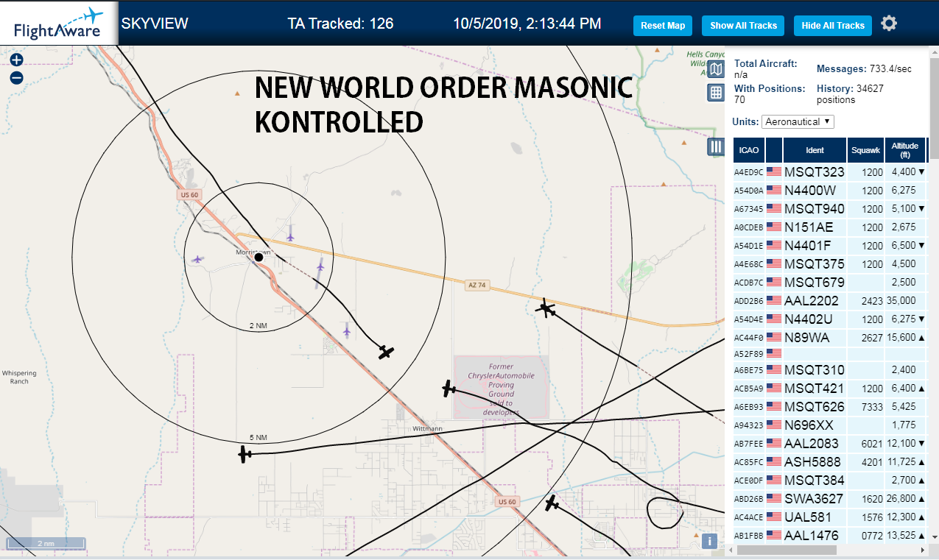This screenshot has height=560, width=939.
Task: Select aircraft icon beside the 5 NM ring
Action: pyautogui.click(x=245, y=454)
